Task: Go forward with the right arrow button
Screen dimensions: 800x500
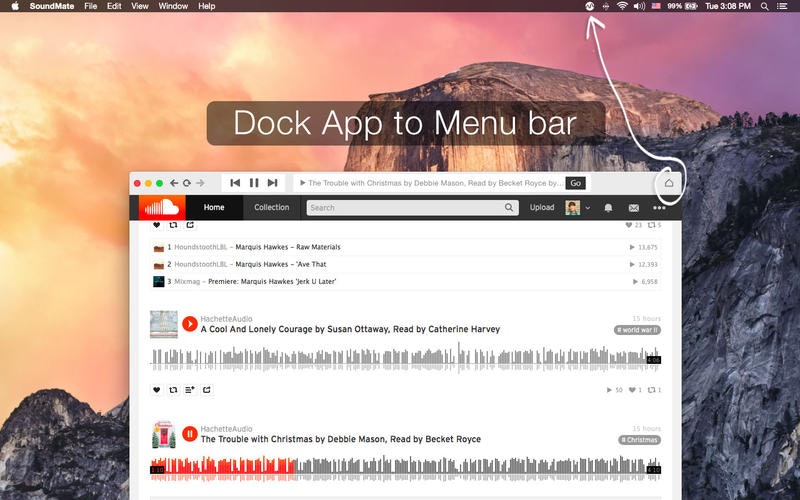Action: click(200, 183)
